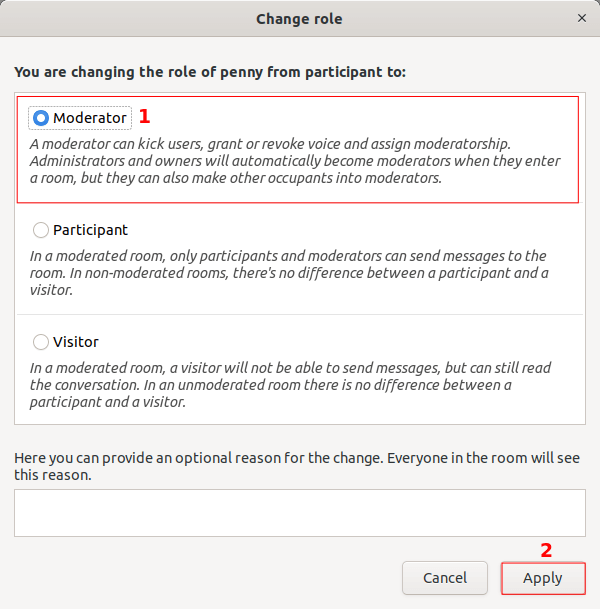This screenshot has height=609, width=600.
Task: Focus the optional reason text field
Action: tap(299, 513)
